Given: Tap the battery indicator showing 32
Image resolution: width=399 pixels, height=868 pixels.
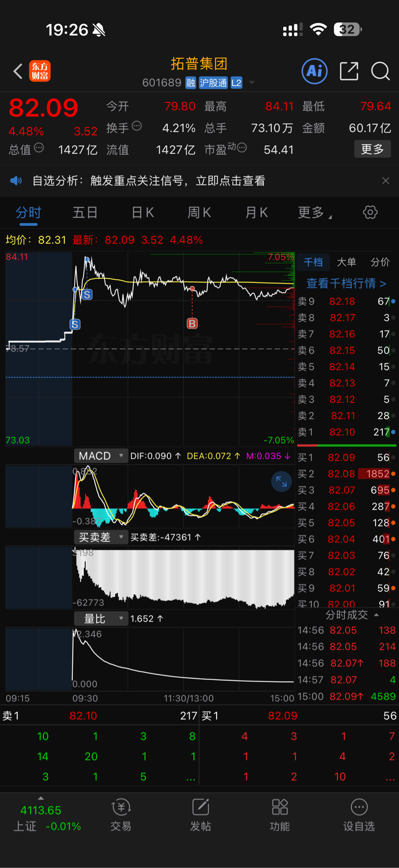Looking at the screenshot, I should [348, 29].
